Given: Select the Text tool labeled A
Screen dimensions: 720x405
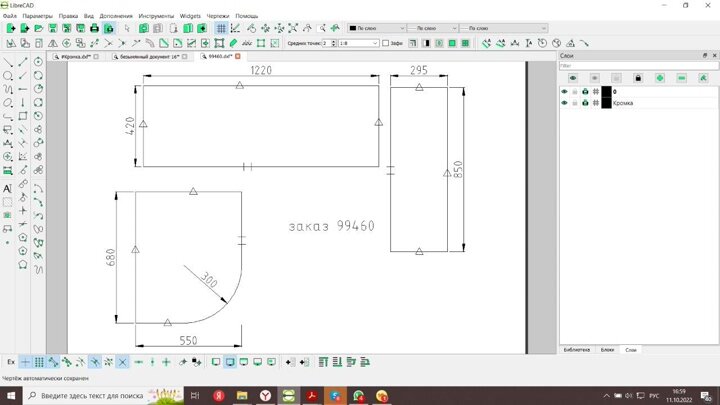Looking at the screenshot, I should click(8, 189).
